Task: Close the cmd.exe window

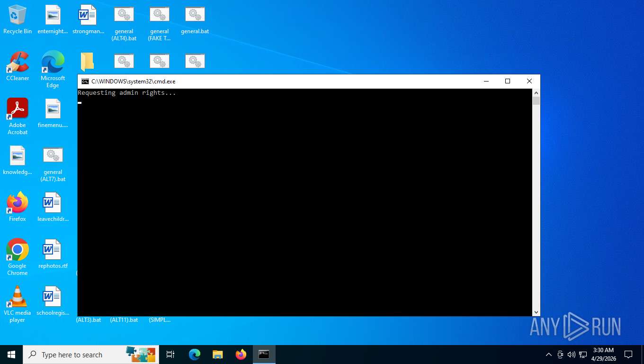Action: coord(529,82)
